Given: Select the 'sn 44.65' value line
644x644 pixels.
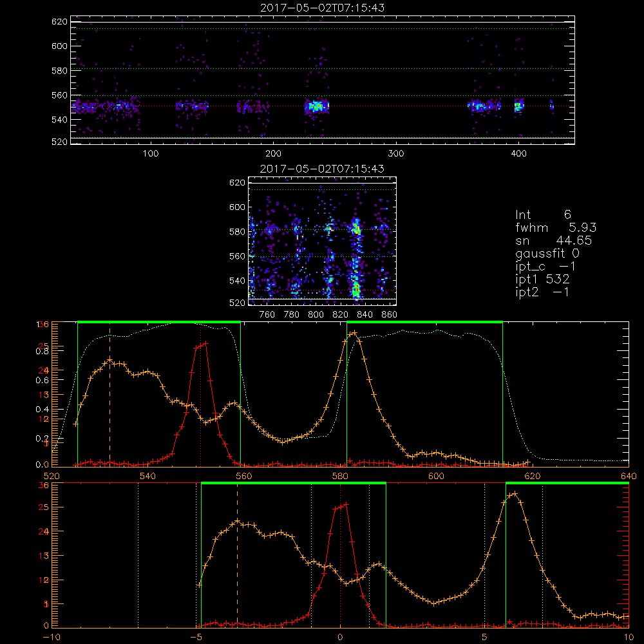Looking at the screenshot, I should click(554, 240).
